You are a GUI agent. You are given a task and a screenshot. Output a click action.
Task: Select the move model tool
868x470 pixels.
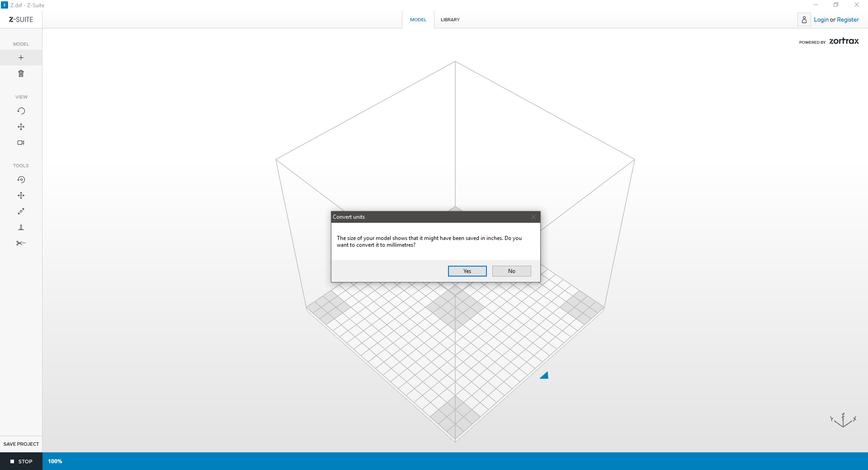click(21, 196)
